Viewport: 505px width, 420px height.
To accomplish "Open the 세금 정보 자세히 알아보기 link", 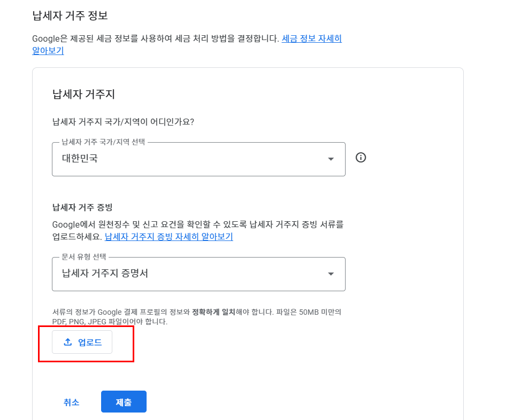I will (x=311, y=39).
